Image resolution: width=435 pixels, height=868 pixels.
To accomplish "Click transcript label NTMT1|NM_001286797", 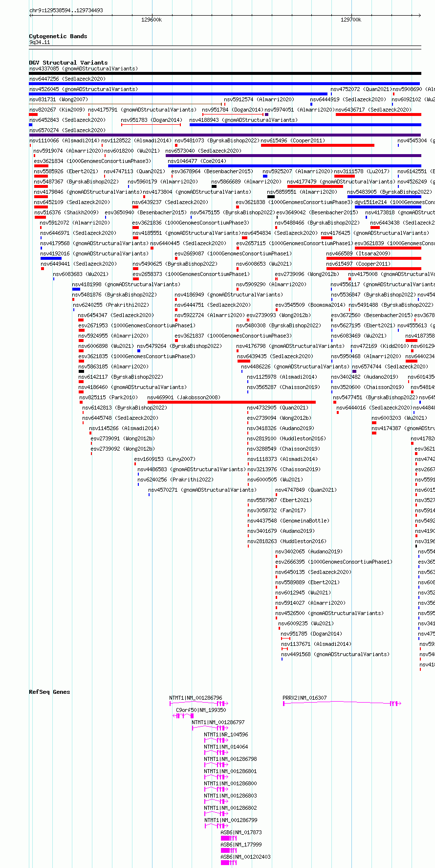I will 218,722.
